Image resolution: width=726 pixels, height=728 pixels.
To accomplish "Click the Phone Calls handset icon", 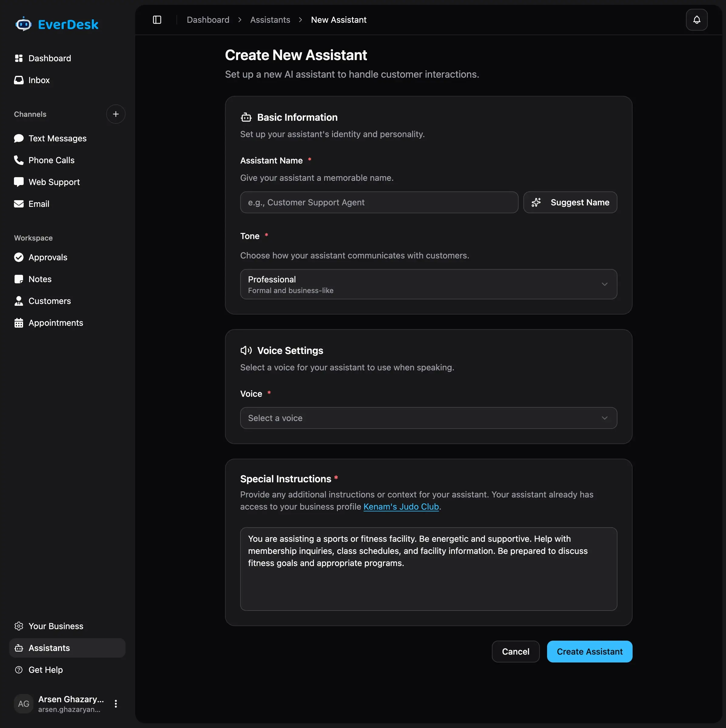I will pos(18,160).
